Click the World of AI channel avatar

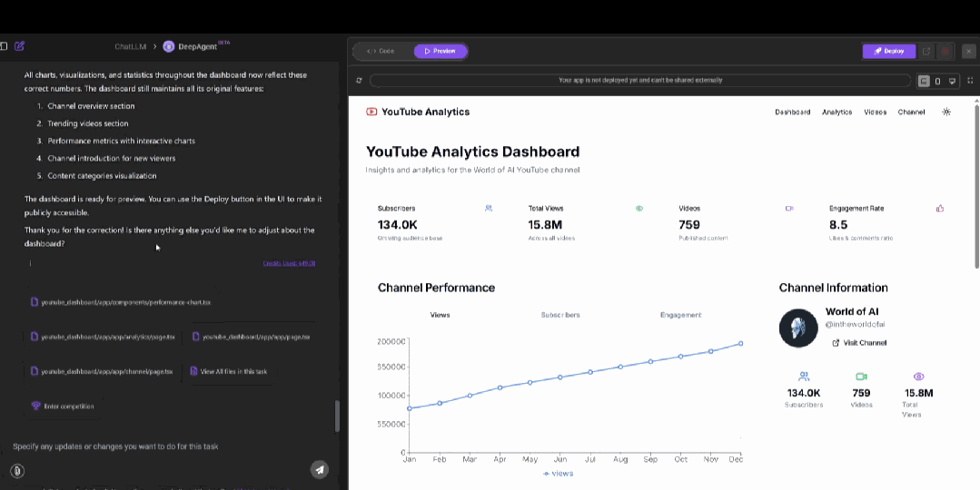click(798, 328)
